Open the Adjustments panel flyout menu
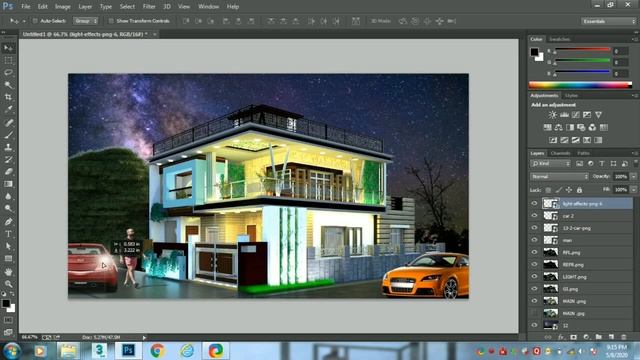640x360 pixels. pyautogui.click(x=635, y=96)
